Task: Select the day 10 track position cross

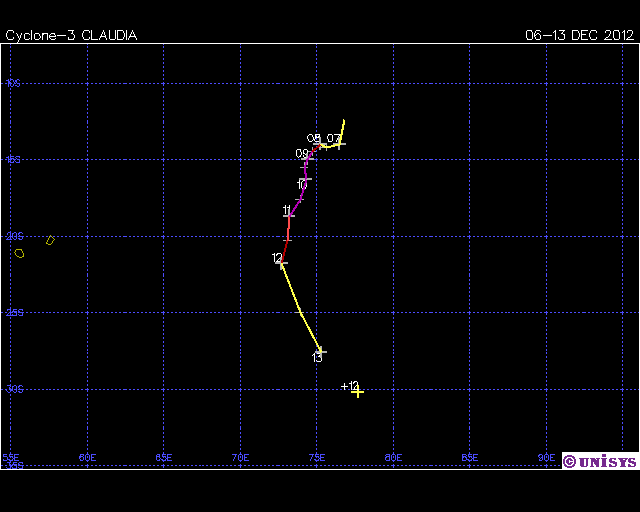Action: pyautogui.click(x=306, y=179)
